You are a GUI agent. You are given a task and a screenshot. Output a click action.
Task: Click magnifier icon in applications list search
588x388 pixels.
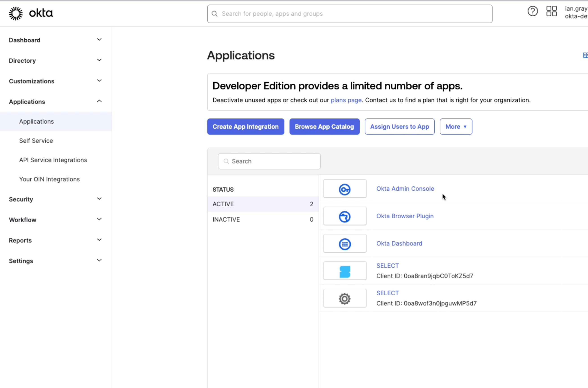point(226,161)
